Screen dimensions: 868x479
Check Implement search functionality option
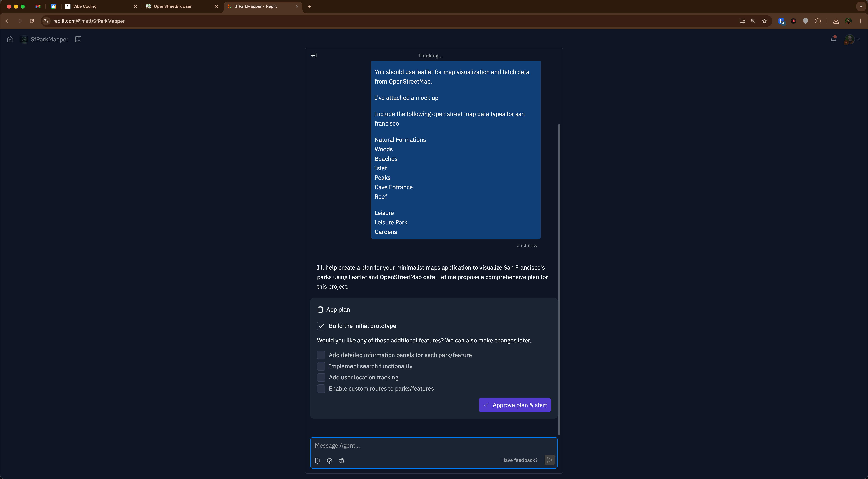[x=321, y=366]
